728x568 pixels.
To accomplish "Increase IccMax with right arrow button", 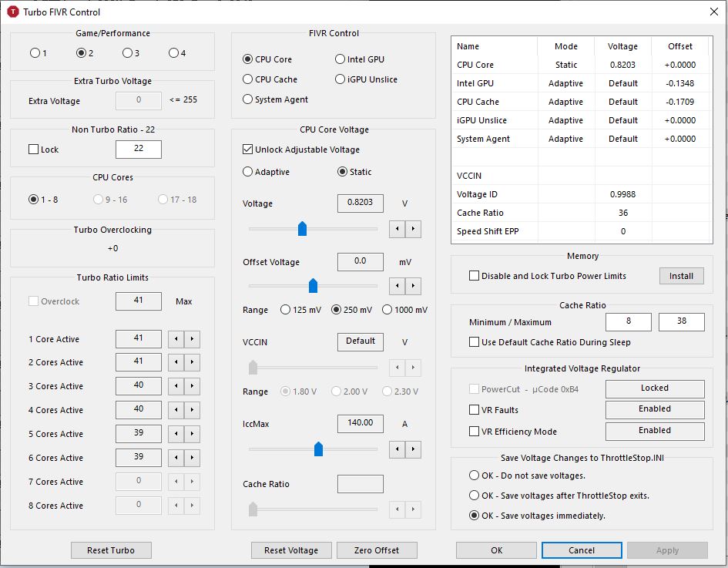I will pyautogui.click(x=413, y=449).
